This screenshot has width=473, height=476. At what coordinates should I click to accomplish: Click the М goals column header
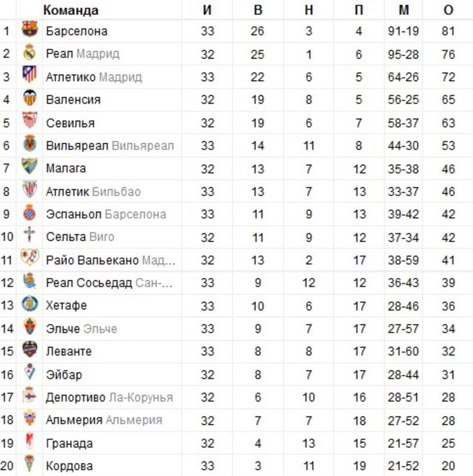point(403,10)
